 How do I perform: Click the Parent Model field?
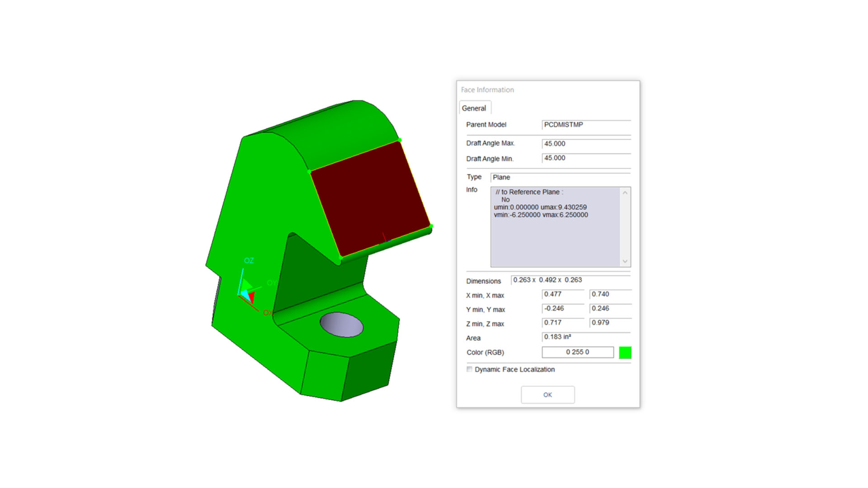point(586,125)
